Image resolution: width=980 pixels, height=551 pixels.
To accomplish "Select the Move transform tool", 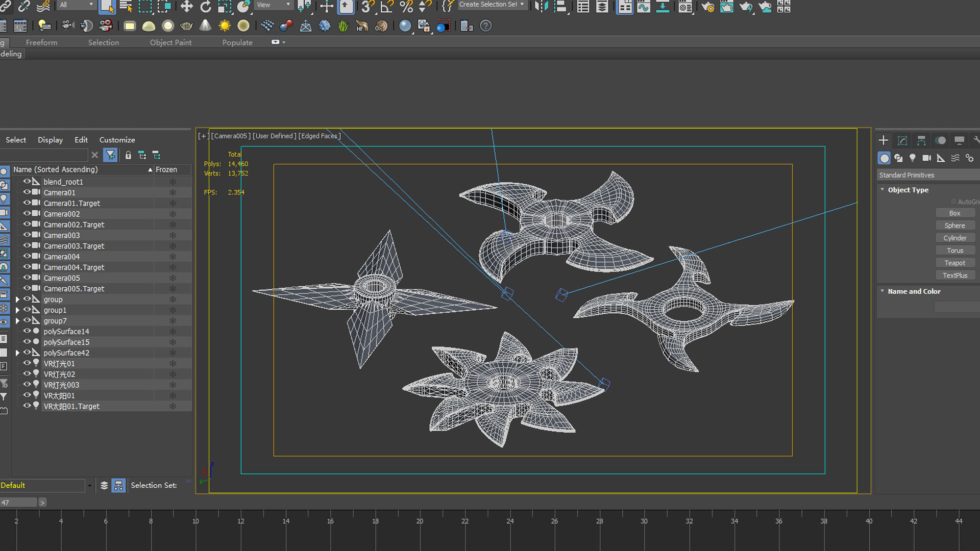I will (187, 7).
